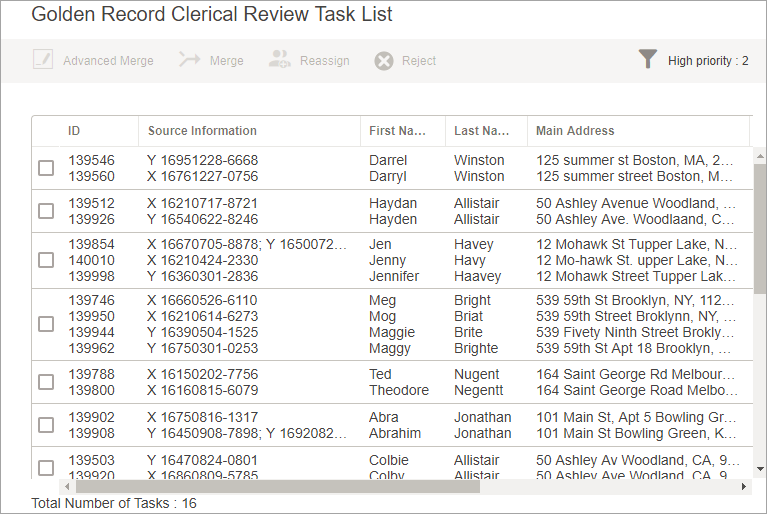The height and width of the screenshot is (514, 767).
Task: Open the filter funnel icon
Action: click(x=648, y=60)
